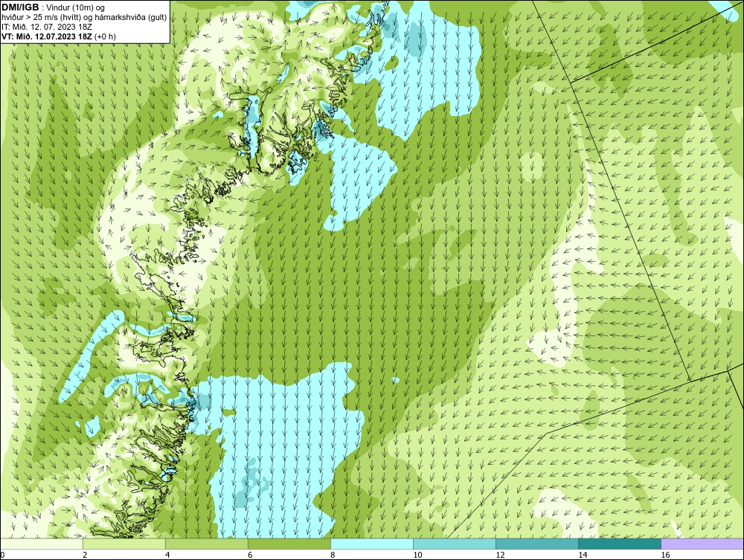Screen dimensions: 744x560
Task: Click the 0–2 m/s palest legend swatch
Action: (42, 544)
